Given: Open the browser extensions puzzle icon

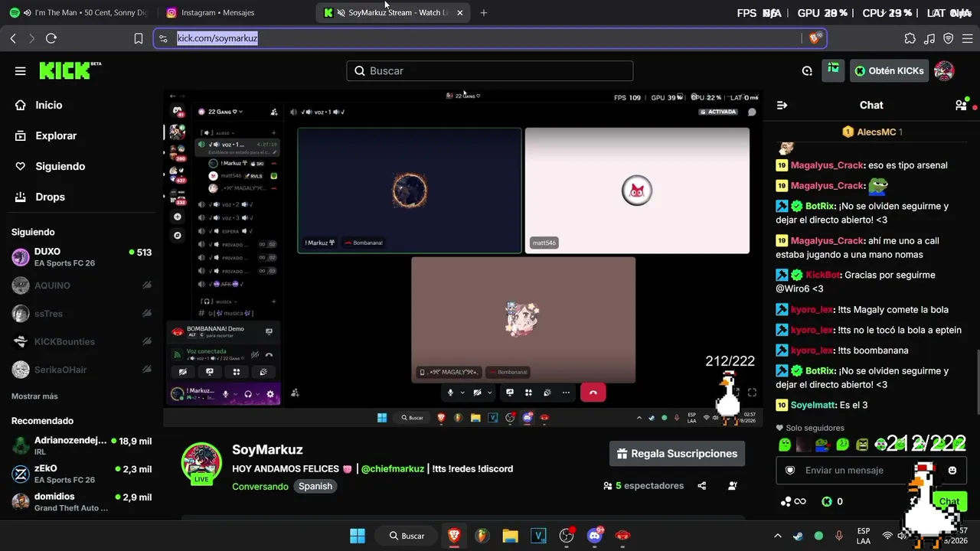Looking at the screenshot, I should [x=910, y=38].
